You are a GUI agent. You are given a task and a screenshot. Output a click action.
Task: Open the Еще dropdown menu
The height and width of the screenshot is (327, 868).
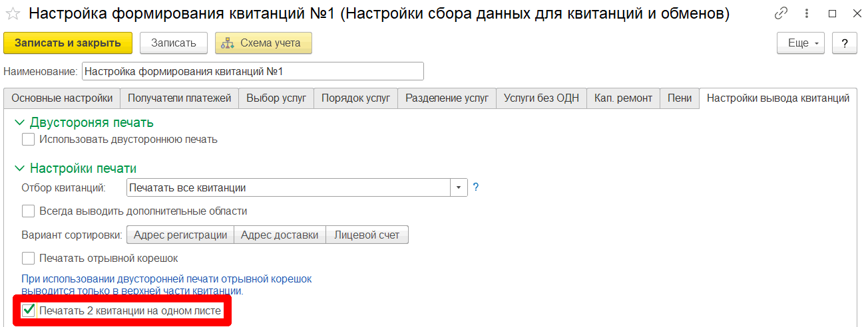point(800,43)
